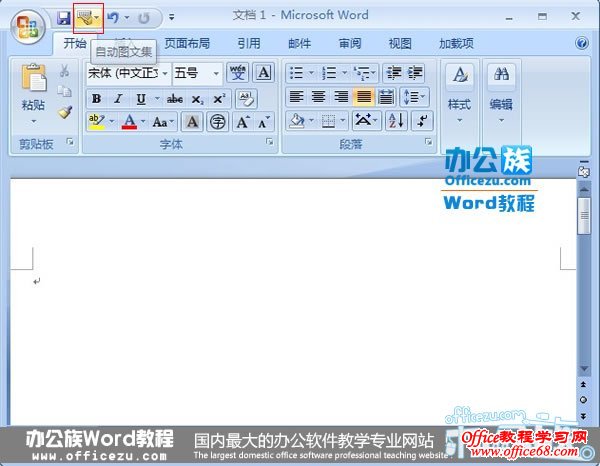Apply yellow text highlight color
Viewport: 600px width, 466px height.
[x=96, y=122]
